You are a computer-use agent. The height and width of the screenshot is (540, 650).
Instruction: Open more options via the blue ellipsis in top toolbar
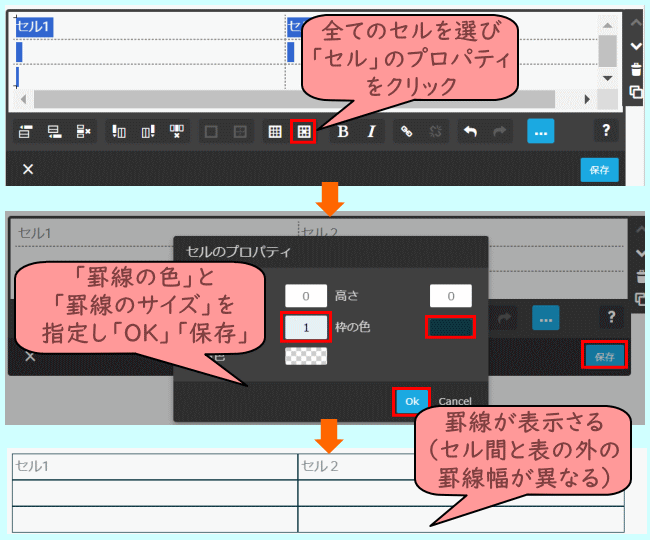click(541, 132)
